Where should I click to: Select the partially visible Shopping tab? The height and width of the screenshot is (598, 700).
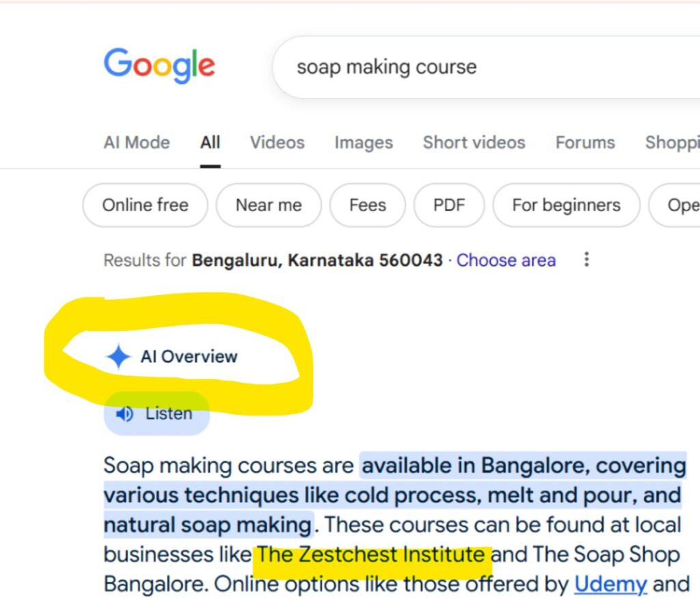pos(672,142)
